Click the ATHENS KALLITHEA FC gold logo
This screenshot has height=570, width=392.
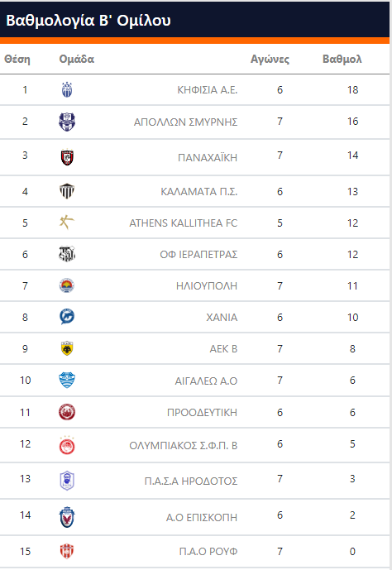67,223
